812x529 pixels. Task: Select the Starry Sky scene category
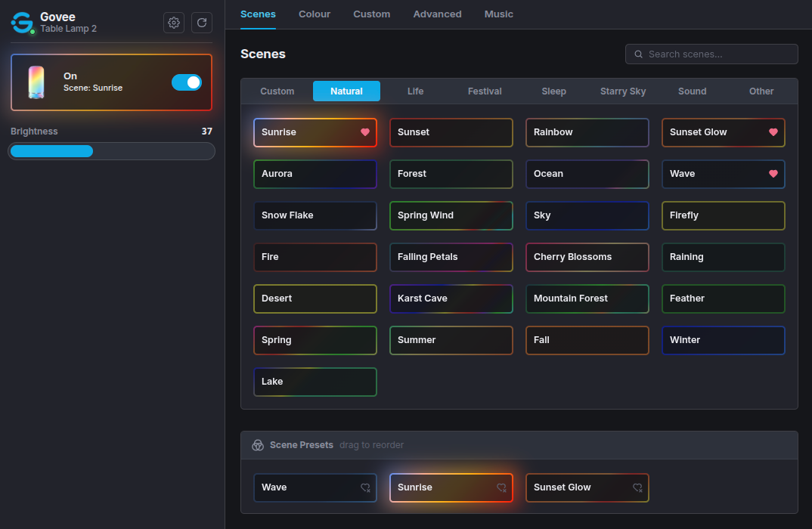[623, 91]
